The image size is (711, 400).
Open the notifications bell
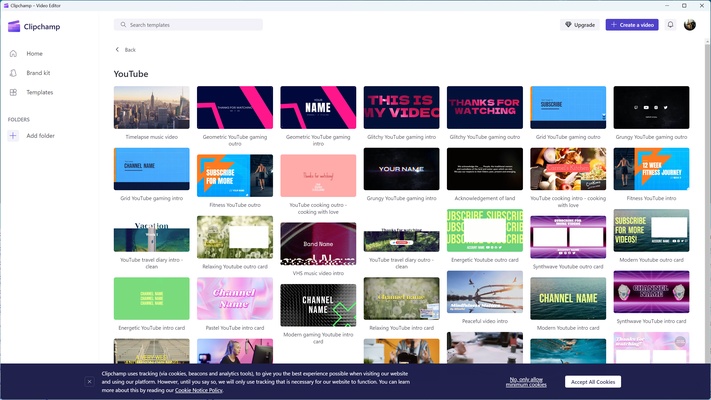pyautogui.click(x=670, y=24)
